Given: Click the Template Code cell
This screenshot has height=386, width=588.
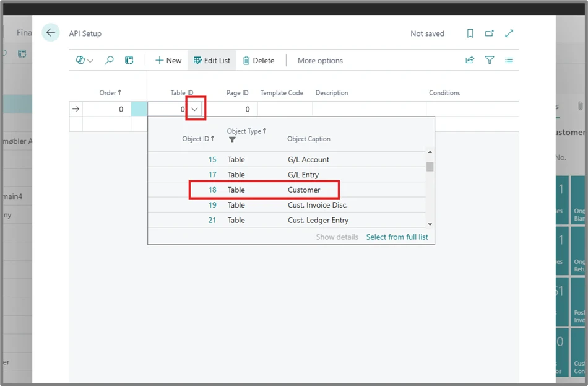Looking at the screenshot, I should pyautogui.click(x=285, y=109).
